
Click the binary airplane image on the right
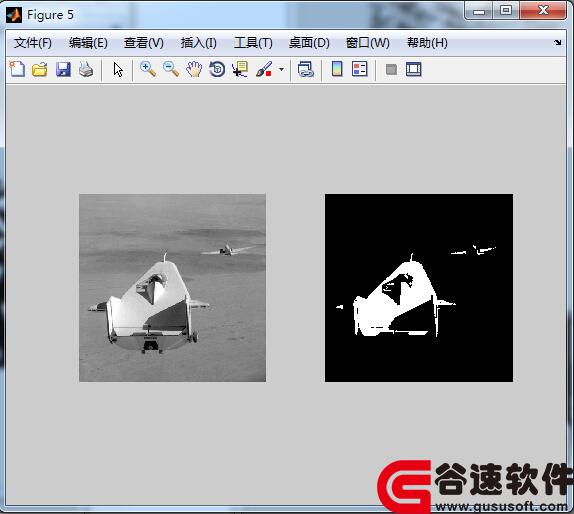point(419,288)
